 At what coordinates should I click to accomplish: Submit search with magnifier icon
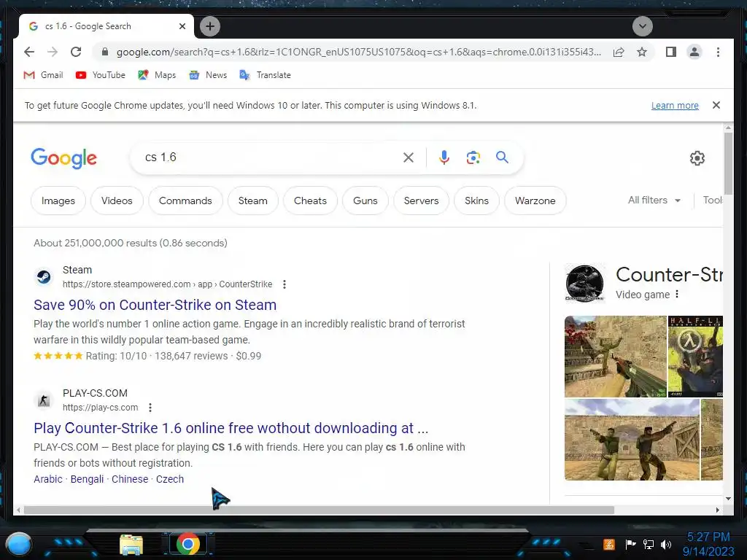(x=502, y=157)
